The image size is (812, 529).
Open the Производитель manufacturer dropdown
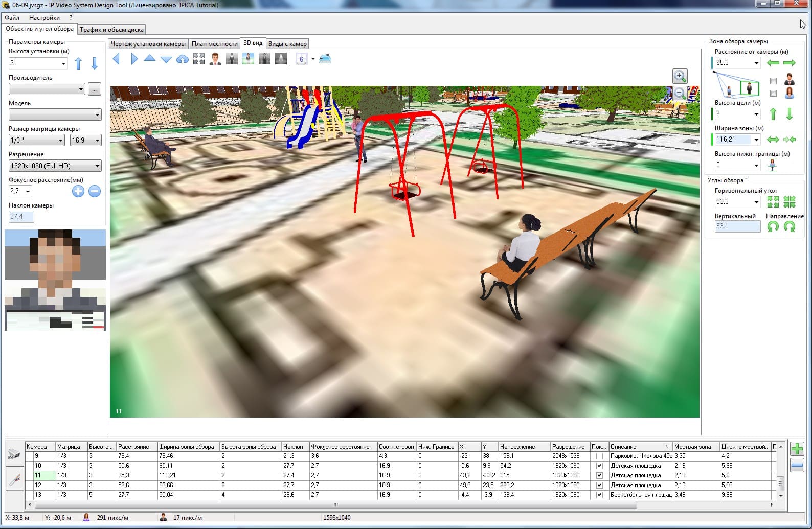[x=81, y=89]
